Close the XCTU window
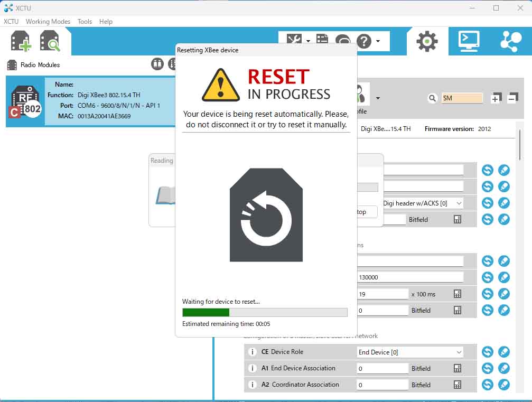Viewport: 532px width, 402px height. [x=520, y=8]
